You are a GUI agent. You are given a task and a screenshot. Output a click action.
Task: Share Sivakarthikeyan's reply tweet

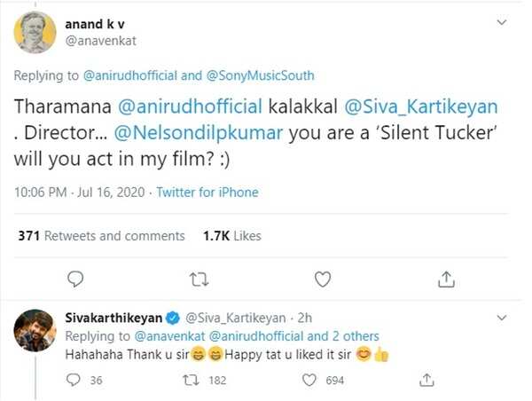(427, 380)
